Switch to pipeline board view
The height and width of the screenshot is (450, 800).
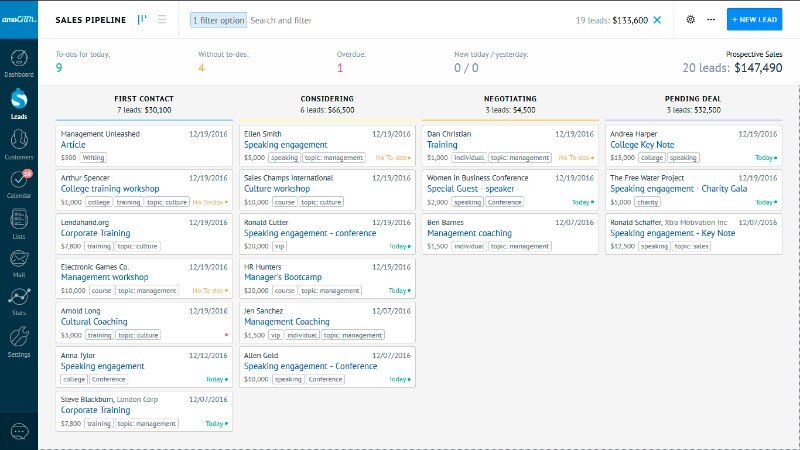[x=142, y=19]
